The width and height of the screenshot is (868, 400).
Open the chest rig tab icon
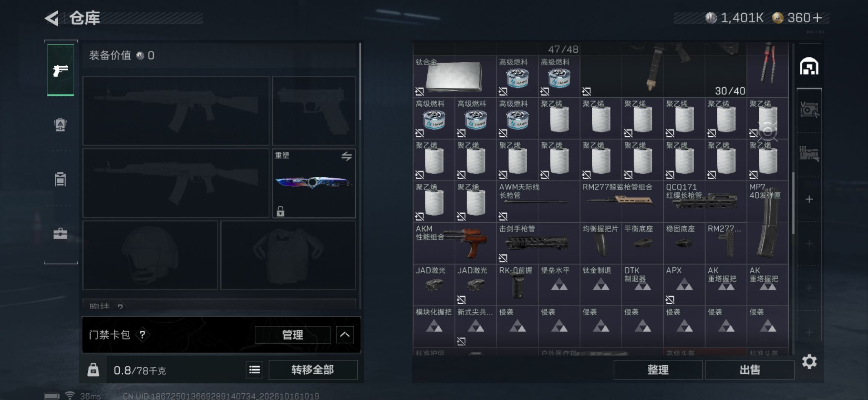(x=60, y=179)
